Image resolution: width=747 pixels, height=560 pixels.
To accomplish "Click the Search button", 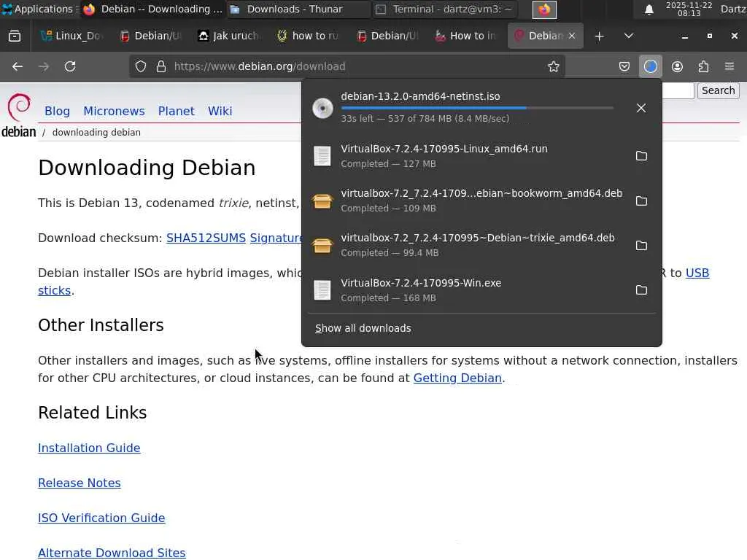I will (x=718, y=90).
